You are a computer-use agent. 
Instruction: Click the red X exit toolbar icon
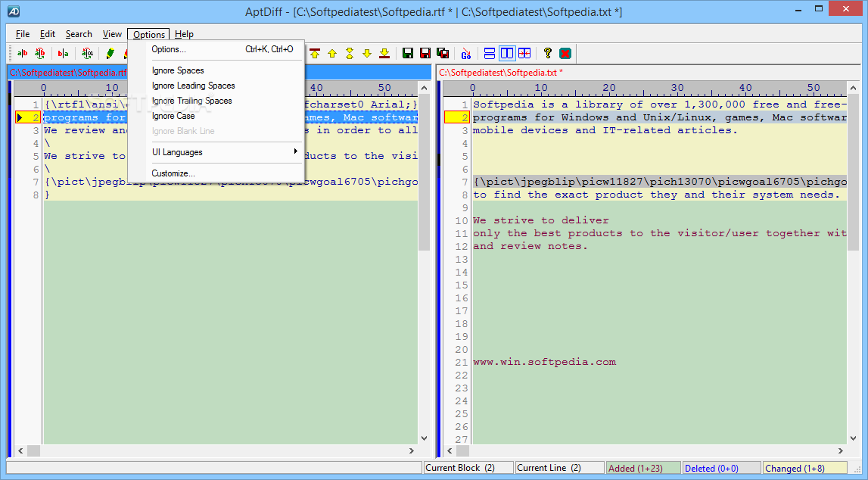coord(565,53)
